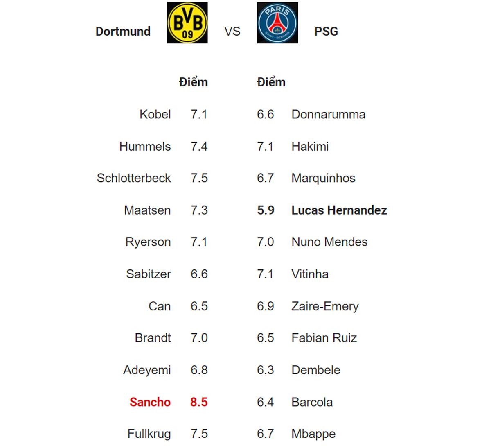
Task: Click Sancho's 8.5 rating
Action: (x=199, y=402)
